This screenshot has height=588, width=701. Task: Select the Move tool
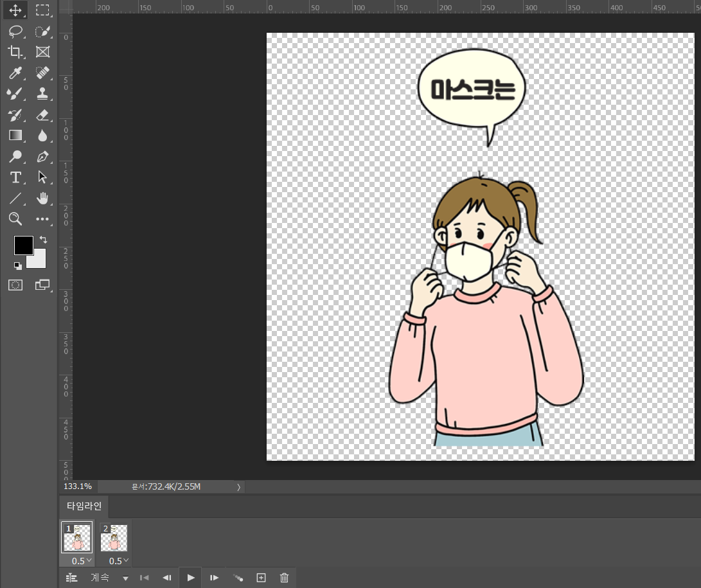click(15, 10)
